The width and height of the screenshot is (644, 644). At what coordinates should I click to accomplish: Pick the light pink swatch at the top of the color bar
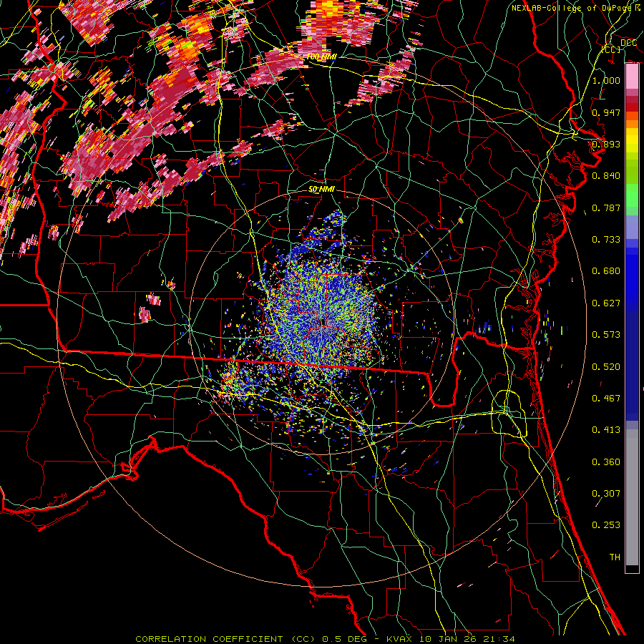coord(632,77)
